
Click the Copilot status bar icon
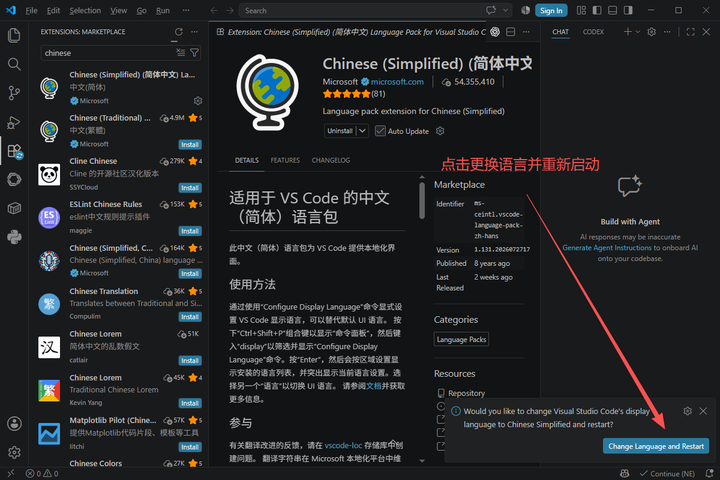(624, 473)
